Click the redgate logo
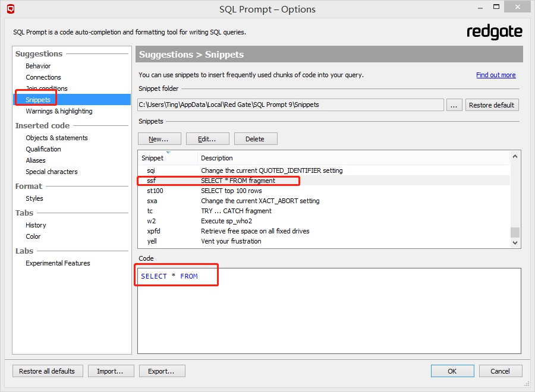 point(494,32)
